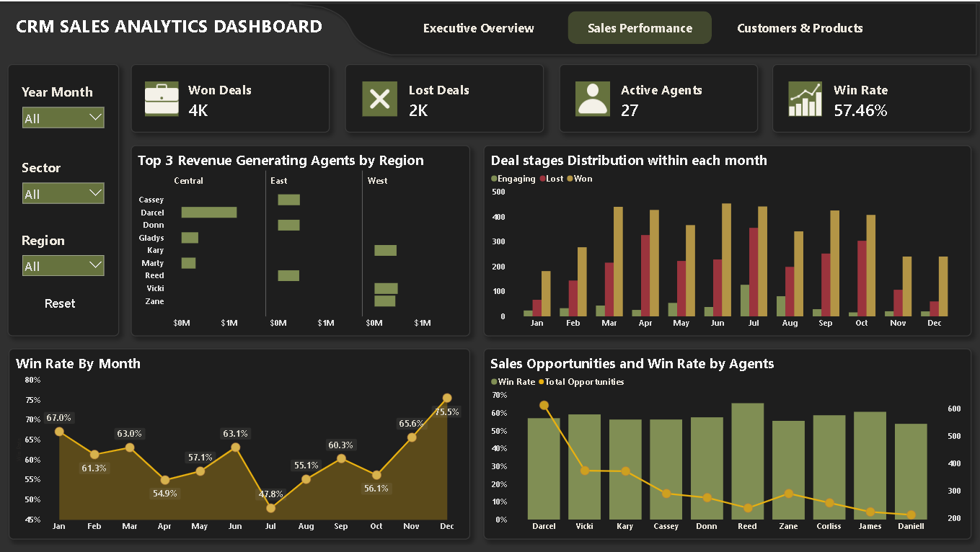Viewport: 980px width, 552px height.
Task: Click the Central region header
Action: (189, 181)
